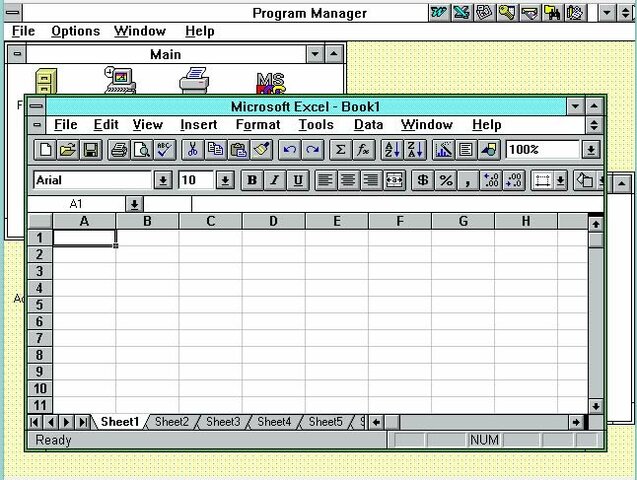637x480 pixels.
Task: Apply the Borders button icon
Action: 542,180
